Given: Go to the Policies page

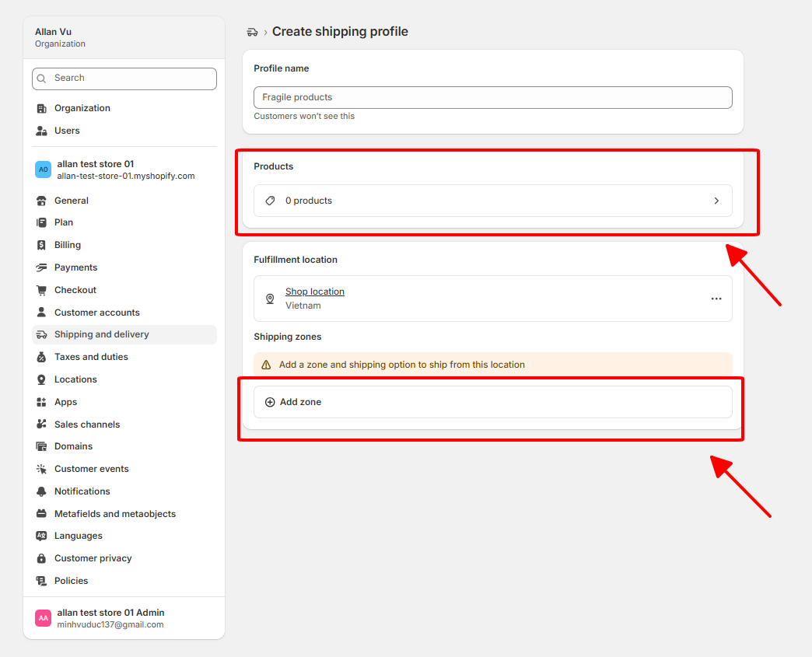Looking at the screenshot, I should 124,581.
